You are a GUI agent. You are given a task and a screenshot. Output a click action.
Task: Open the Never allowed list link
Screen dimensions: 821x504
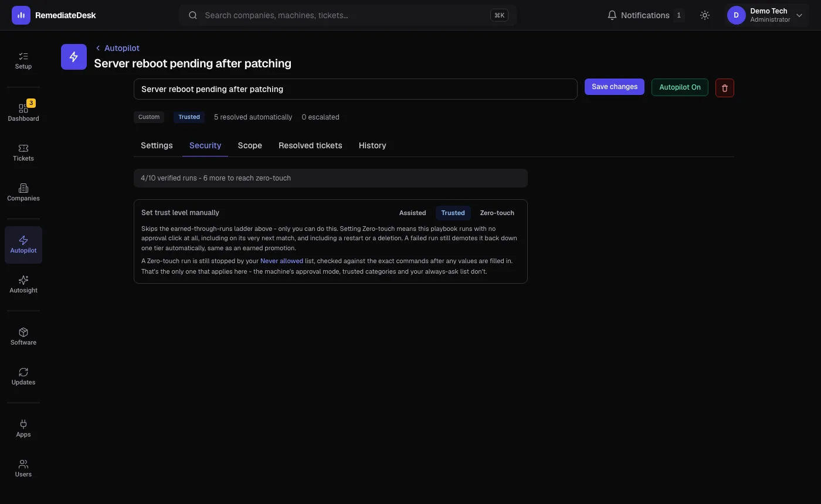281,261
